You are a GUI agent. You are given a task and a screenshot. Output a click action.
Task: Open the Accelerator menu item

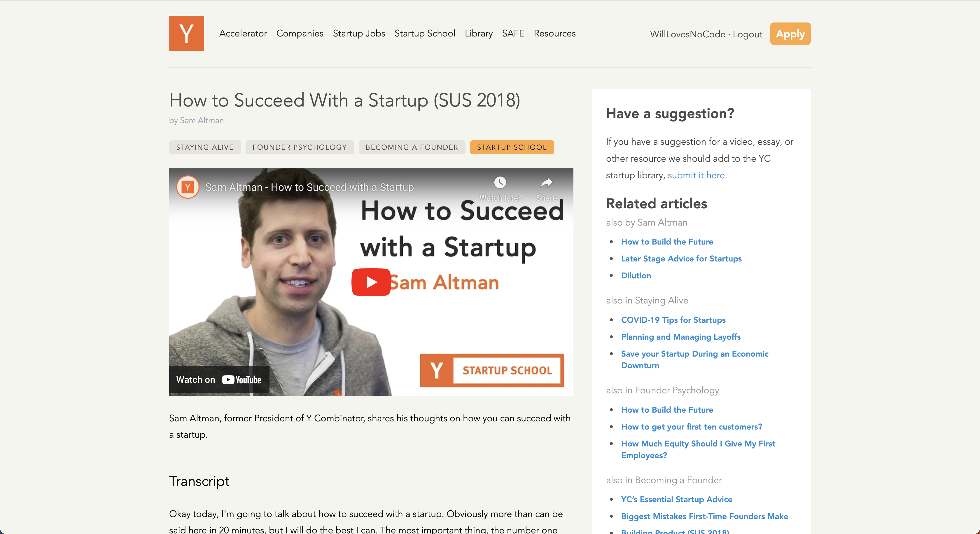pos(243,34)
